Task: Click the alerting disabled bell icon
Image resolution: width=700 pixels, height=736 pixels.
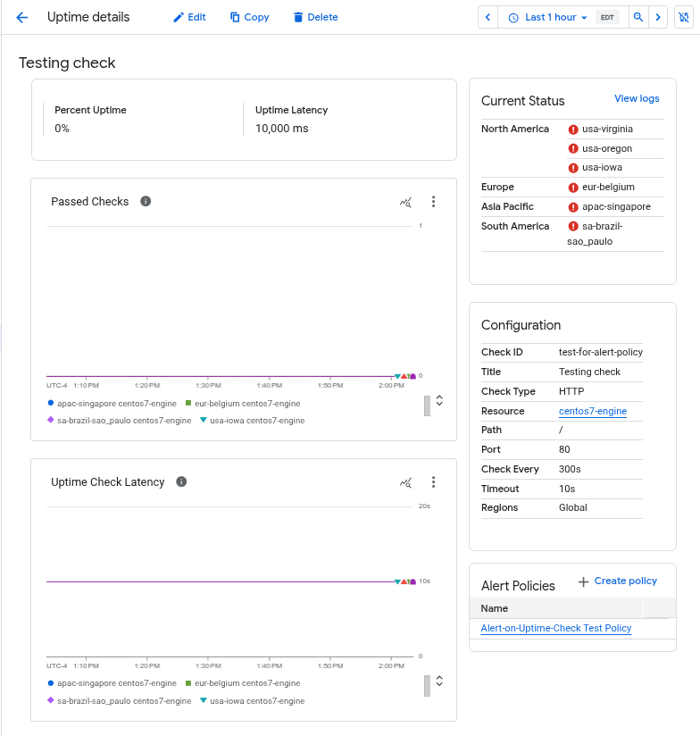Action: point(681,17)
